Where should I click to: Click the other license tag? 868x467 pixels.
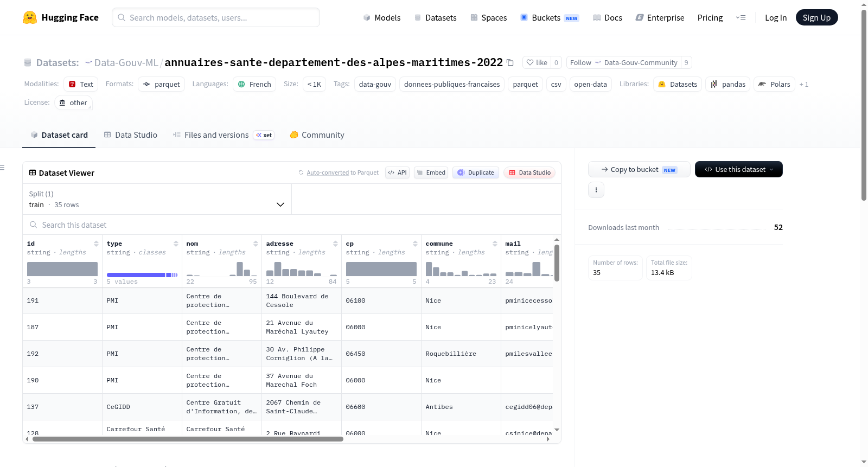click(x=73, y=103)
